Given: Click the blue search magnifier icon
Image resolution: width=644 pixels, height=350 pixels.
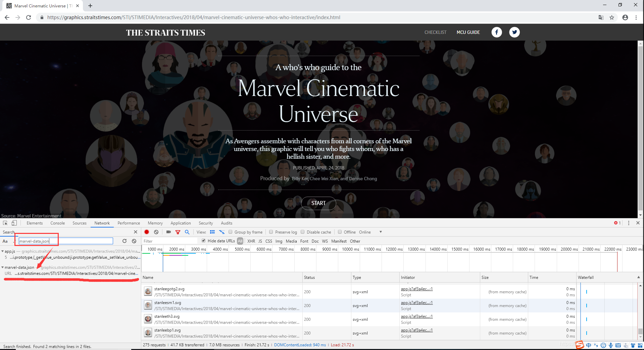Looking at the screenshot, I should click(x=187, y=232).
